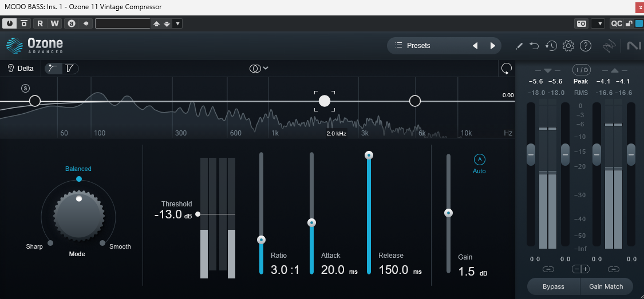Open the dropdown next to camera icon

598,23
